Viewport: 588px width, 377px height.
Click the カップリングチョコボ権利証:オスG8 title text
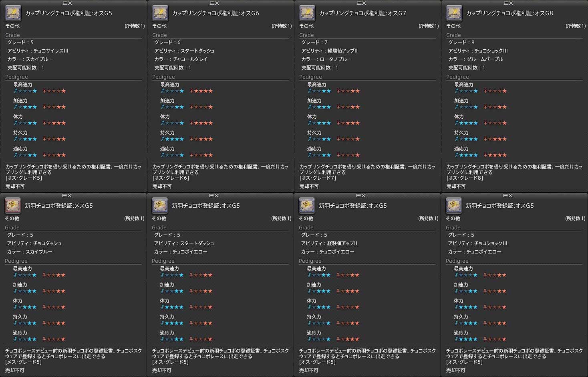coord(509,13)
